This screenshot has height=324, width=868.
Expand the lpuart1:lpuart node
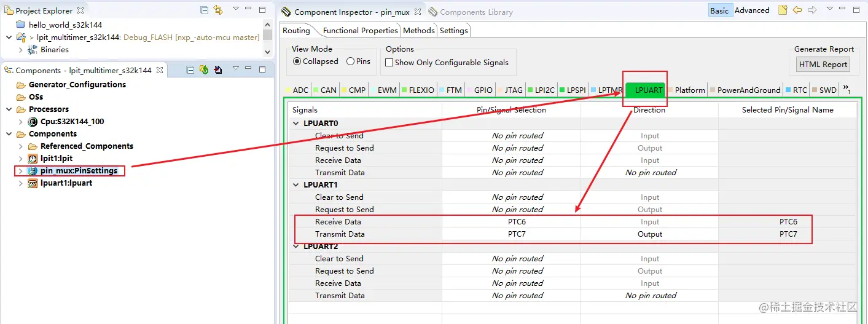(20, 183)
